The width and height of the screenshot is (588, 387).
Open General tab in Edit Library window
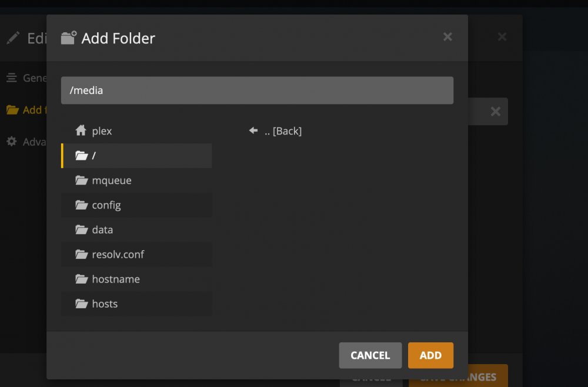point(26,78)
